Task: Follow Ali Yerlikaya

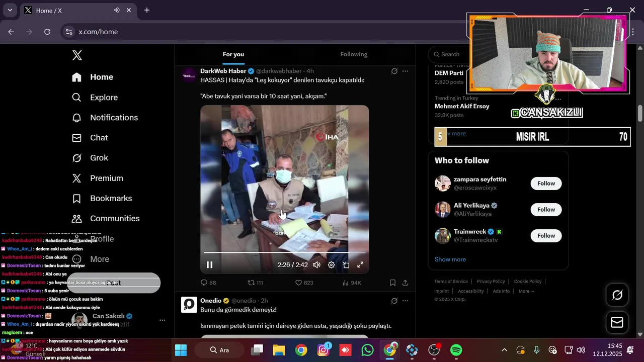Action: (x=546, y=210)
